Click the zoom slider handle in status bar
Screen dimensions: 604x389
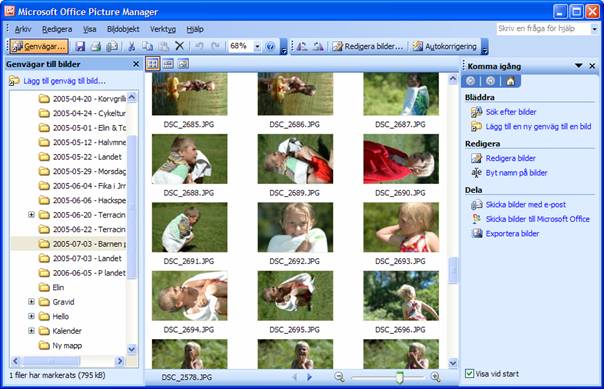399,377
